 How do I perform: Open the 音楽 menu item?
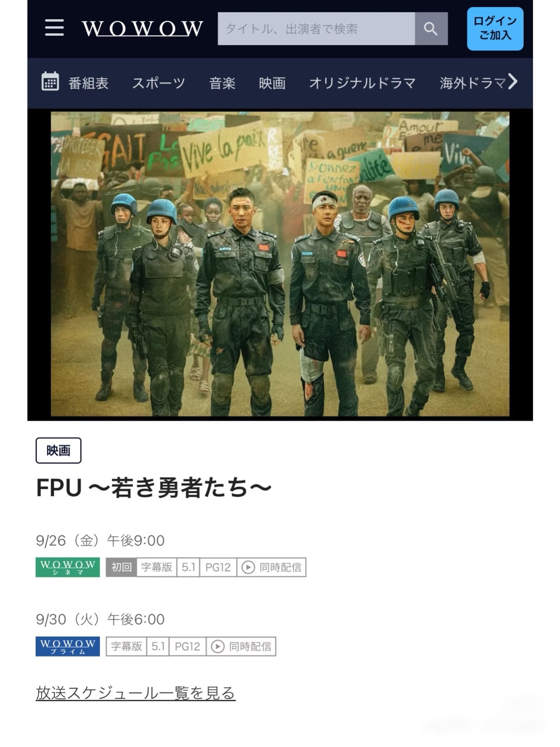click(x=222, y=83)
